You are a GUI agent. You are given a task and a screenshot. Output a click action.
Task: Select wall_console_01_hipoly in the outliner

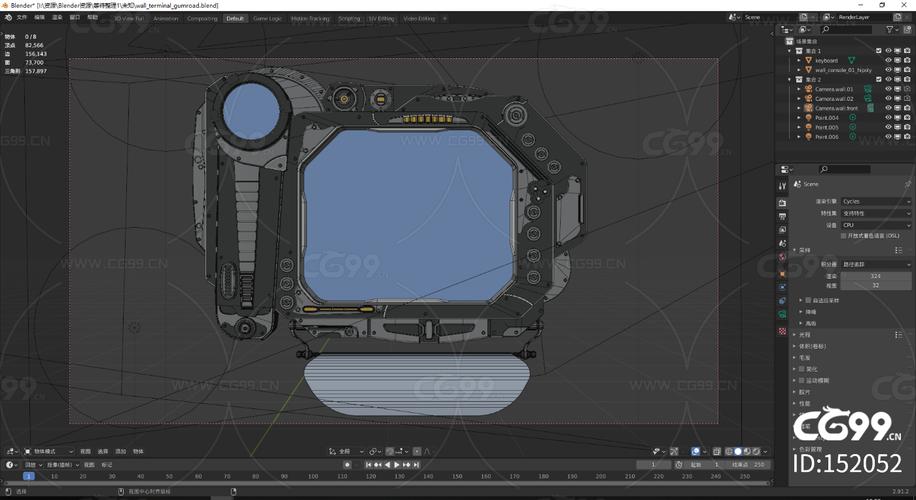pyautogui.click(x=843, y=70)
